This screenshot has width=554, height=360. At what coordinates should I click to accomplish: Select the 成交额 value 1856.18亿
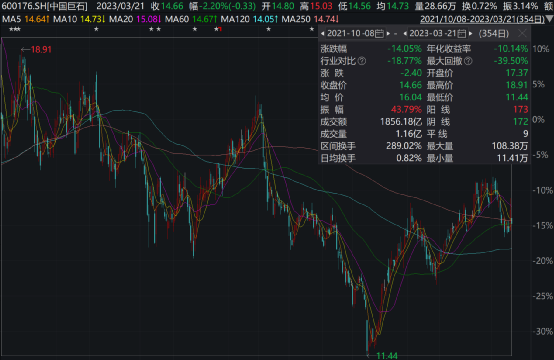[401, 122]
